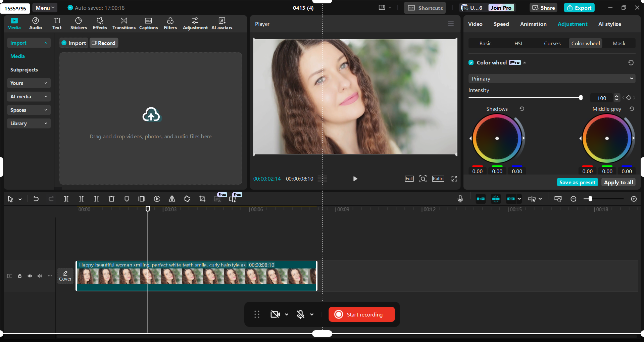644x342 pixels.
Task: Select the Crop tool in the timeline toolbar
Action: [202, 199]
